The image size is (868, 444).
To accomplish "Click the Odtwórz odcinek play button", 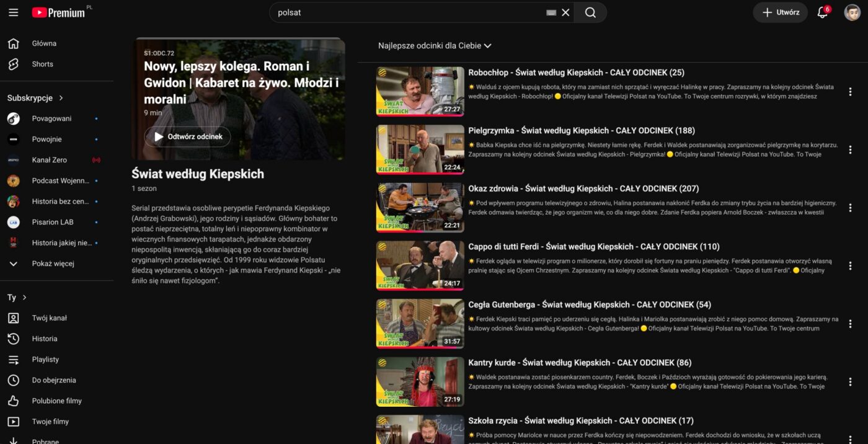I will pos(187,136).
